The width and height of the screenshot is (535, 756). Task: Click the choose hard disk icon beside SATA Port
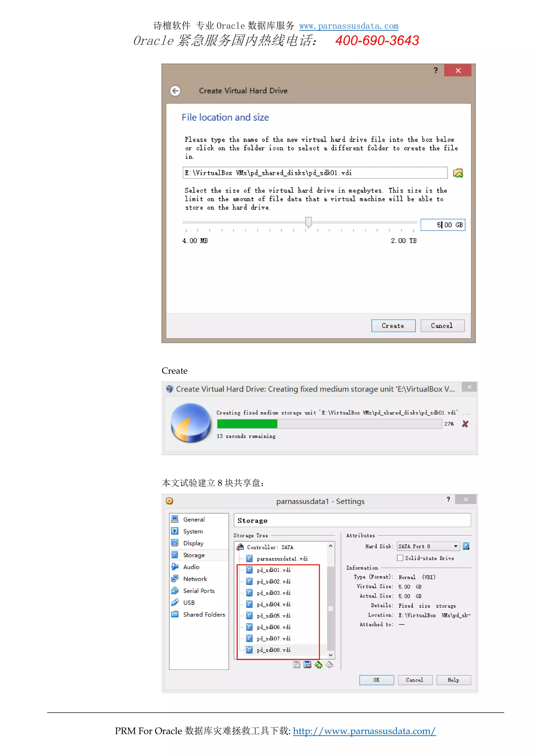pos(466,546)
